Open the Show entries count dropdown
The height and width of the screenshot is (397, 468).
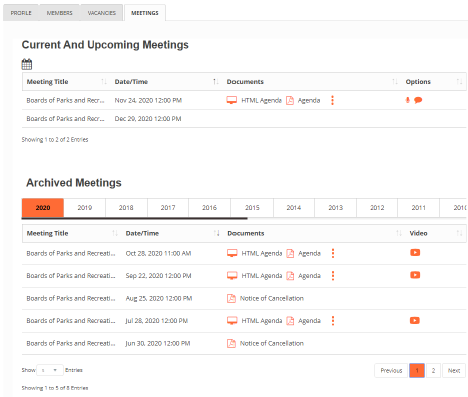click(x=50, y=370)
